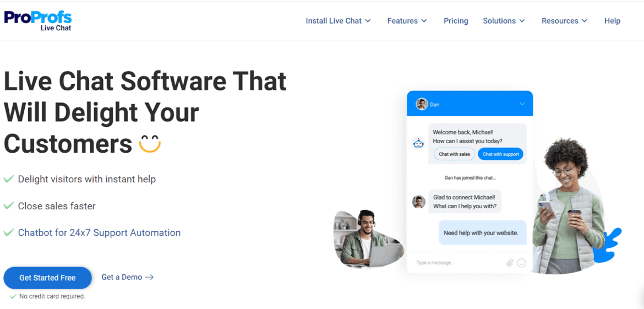Click the No credit card required text
644x309 pixels.
52,296
